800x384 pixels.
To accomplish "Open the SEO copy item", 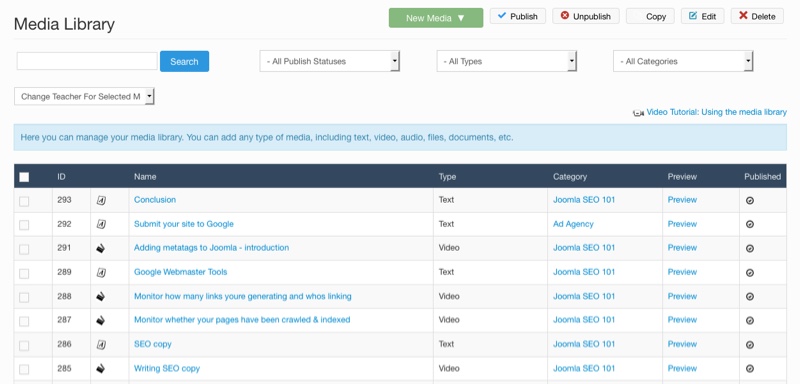I will click(x=153, y=344).
